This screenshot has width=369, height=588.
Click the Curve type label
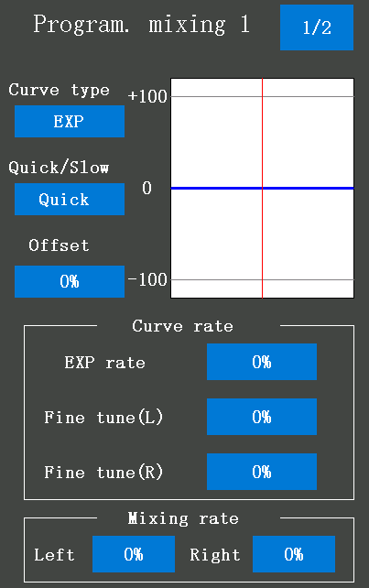[x=59, y=90]
